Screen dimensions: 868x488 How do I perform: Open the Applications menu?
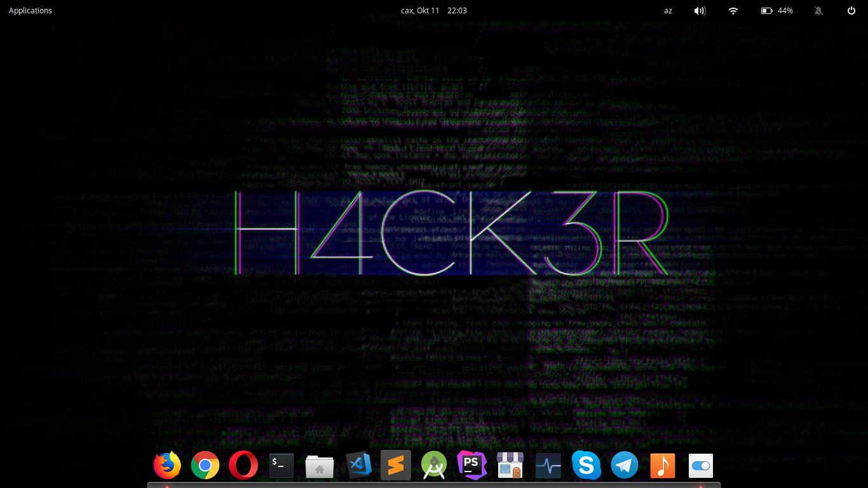31,10
